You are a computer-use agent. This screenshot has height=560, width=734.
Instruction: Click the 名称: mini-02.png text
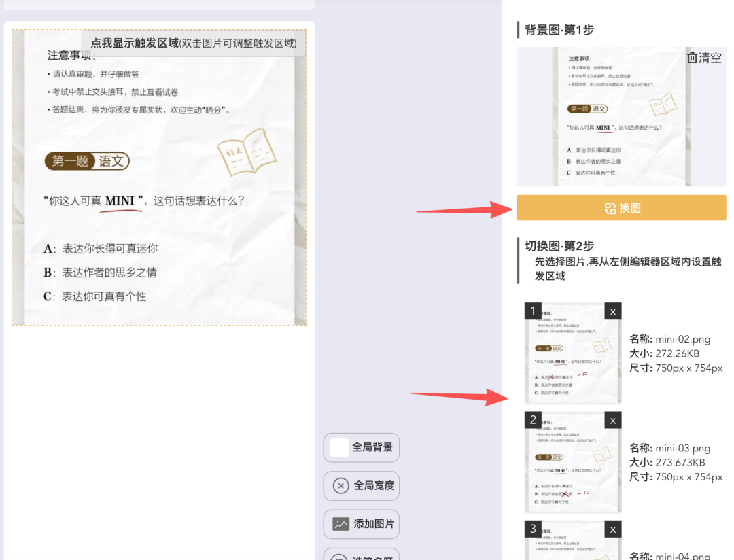point(669,339)
